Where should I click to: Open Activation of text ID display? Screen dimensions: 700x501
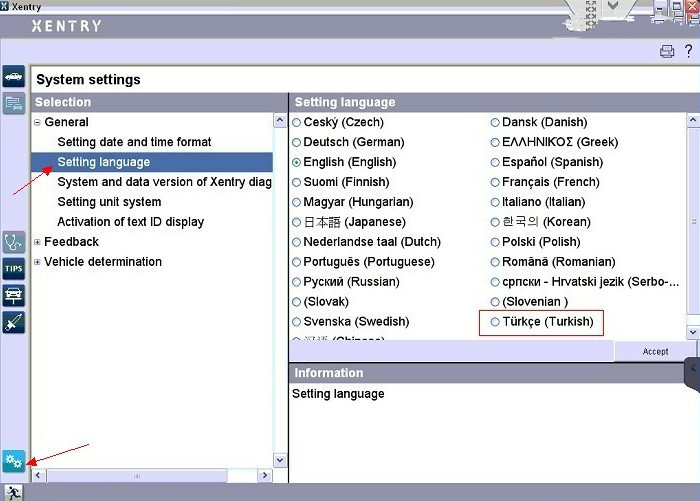click(x=131, y=222)
